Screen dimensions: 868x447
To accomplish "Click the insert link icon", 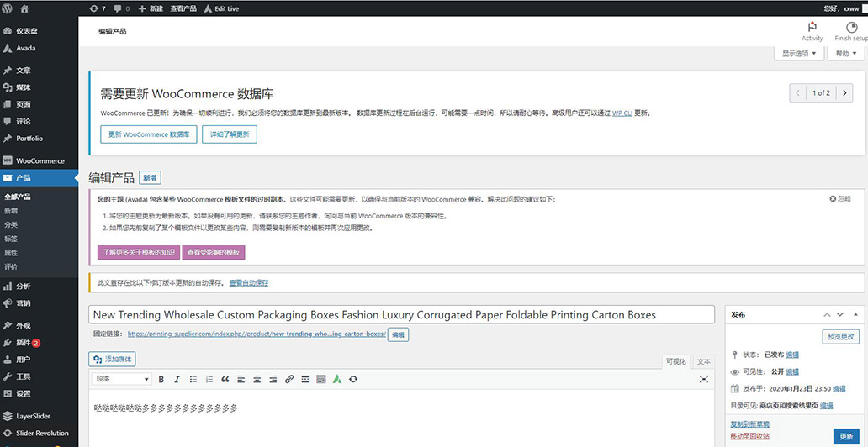I will [289, 380].
